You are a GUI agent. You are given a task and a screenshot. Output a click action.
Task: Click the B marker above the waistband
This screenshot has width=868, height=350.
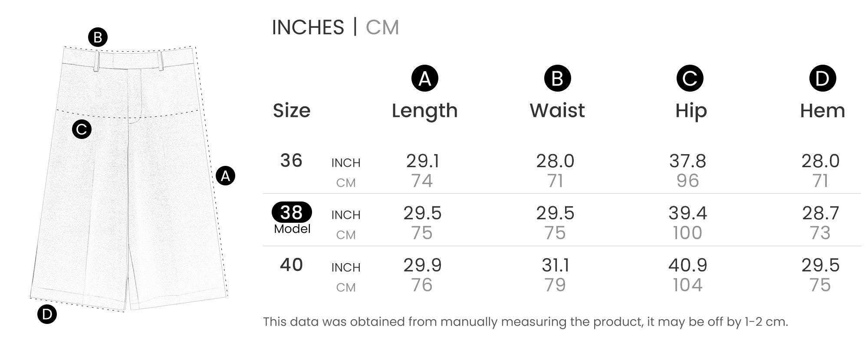[98, 37]
